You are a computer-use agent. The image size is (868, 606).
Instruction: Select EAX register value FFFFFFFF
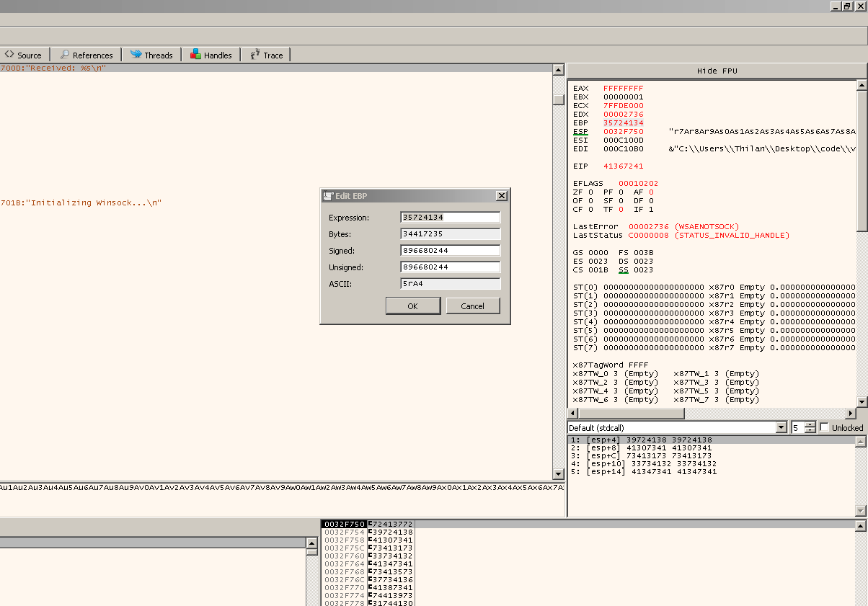(624, 88)
